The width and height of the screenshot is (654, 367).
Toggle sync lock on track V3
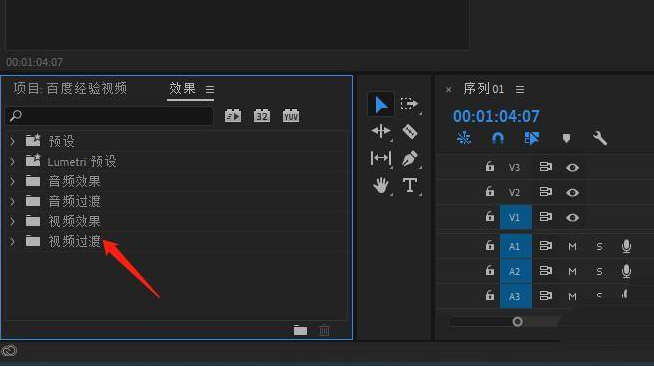pos(545,167)
